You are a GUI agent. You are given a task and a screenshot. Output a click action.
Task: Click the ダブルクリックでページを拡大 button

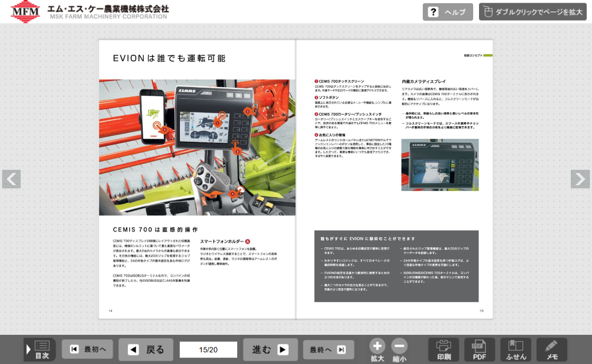click(x=533, y=12)
